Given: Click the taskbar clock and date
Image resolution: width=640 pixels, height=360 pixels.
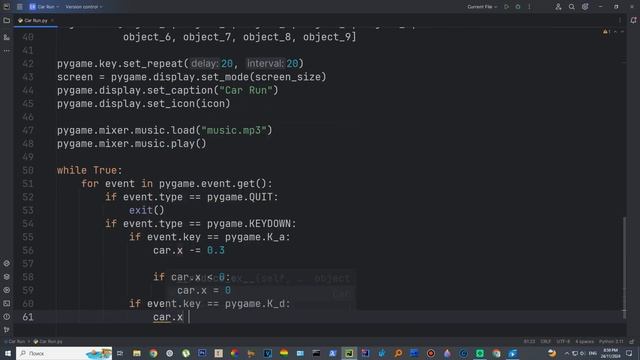Looking at the screenshot, I should pyautogui.click(x=611, y=353).
